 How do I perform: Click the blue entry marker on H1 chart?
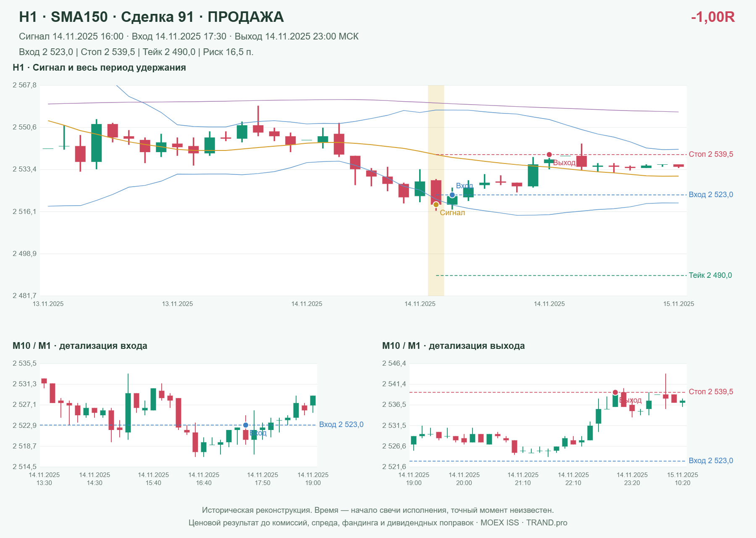tap(452, 195)
